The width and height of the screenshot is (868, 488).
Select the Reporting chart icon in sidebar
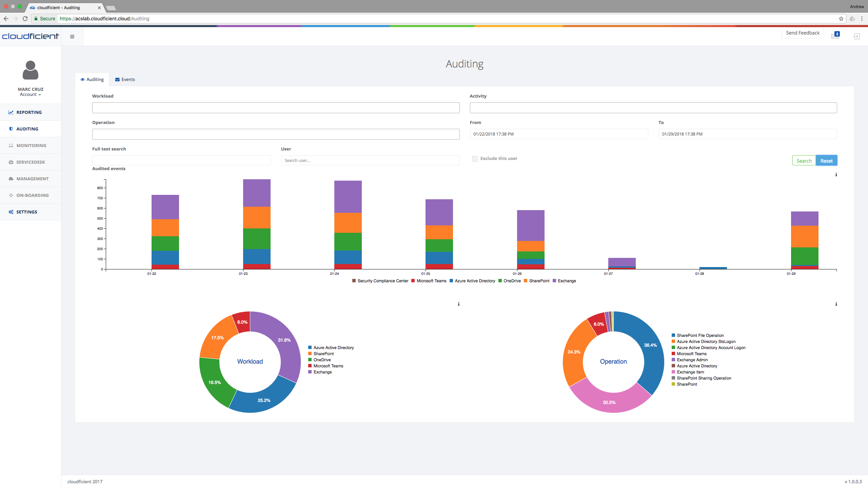coord(11,112)
